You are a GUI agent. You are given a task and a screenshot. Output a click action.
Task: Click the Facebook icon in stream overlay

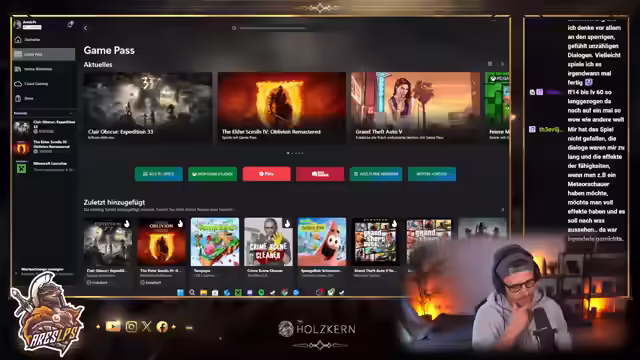coord(162,327)
